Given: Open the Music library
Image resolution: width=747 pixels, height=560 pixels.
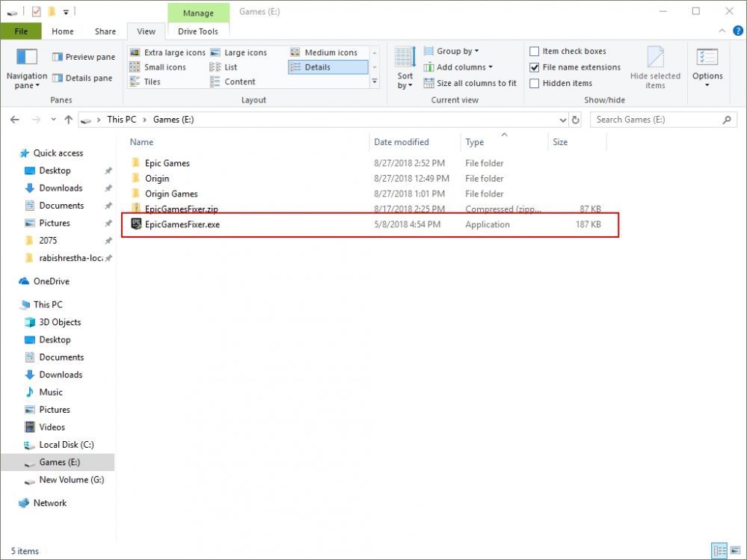Looking at the screenshot, I should 51,393.
